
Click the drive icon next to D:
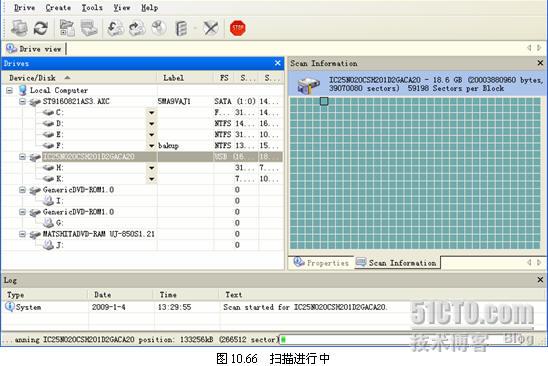48,124
